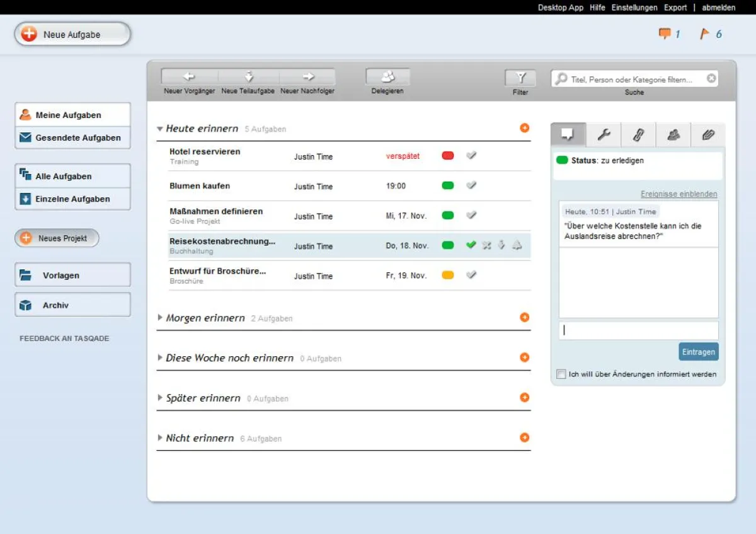The width and height of the screenshot is (756, 534).
Task: Click the Neue Teilaufgabe toolbar icon
Action: pos(248,77)
